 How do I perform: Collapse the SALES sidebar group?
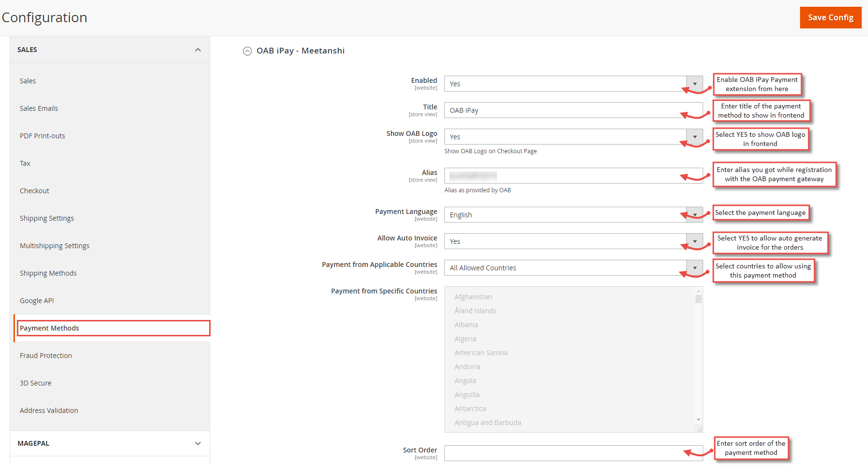(110, 50)
